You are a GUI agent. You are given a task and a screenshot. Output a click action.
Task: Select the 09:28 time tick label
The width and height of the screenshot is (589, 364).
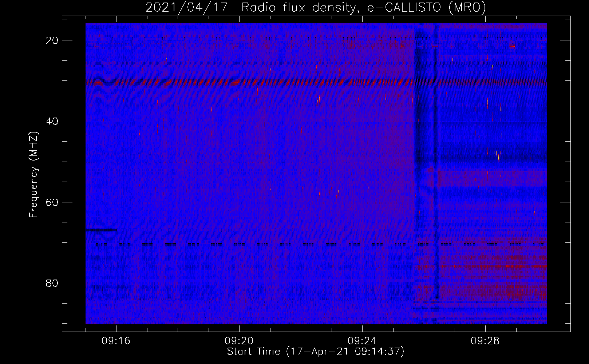pyautogui.click(x=485, y=341)
